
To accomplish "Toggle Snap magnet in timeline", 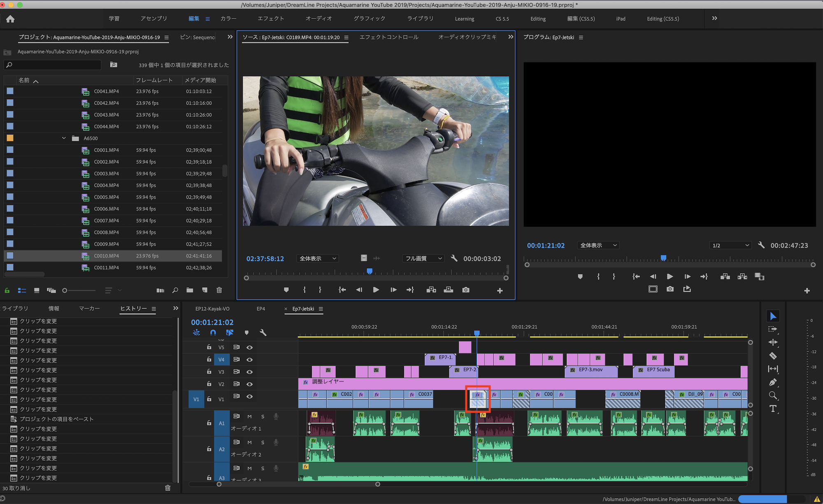I will 213,332.
